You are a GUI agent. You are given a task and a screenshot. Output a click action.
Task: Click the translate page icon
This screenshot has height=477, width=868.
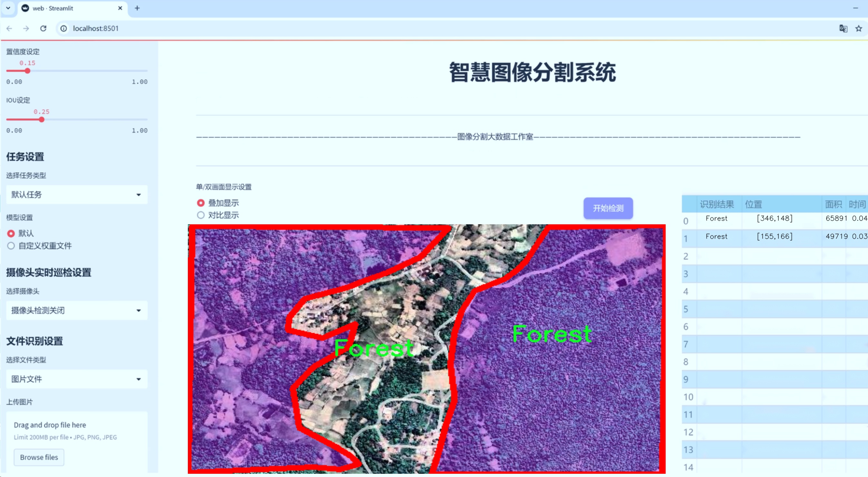[x=843, y=29]
